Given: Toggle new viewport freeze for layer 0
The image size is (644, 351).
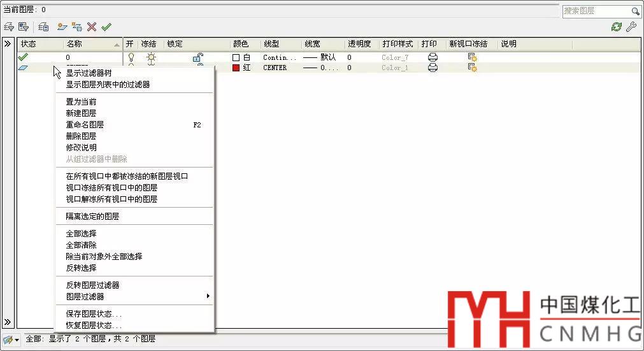Looking at the screenshot, I should [x=472, y=57].
